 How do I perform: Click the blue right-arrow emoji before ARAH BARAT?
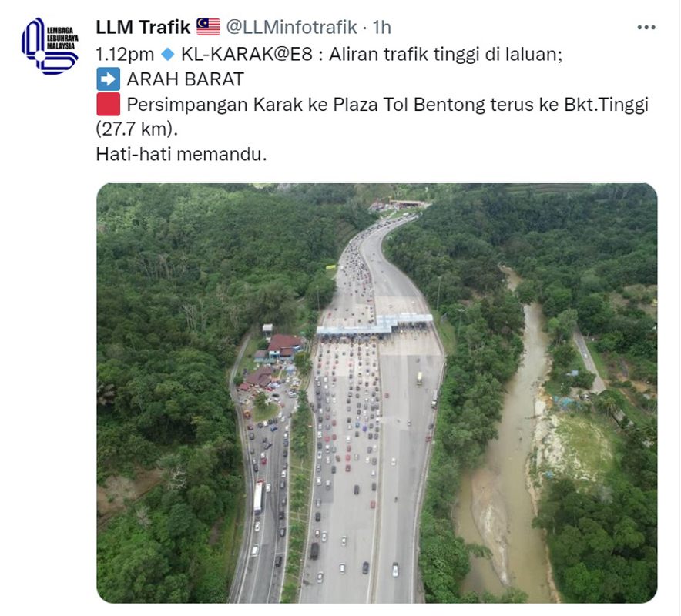(108, 79)
